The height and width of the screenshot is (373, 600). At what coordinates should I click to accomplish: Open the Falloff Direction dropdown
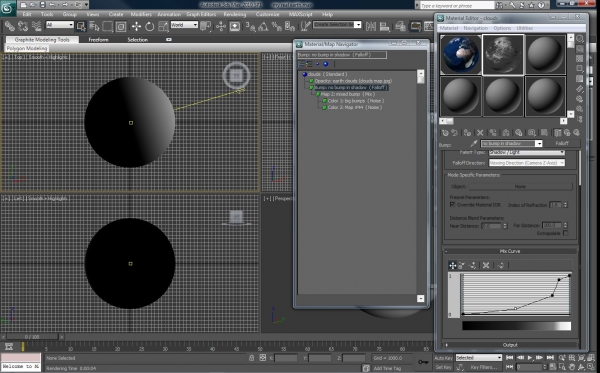(x=527, y=163)
